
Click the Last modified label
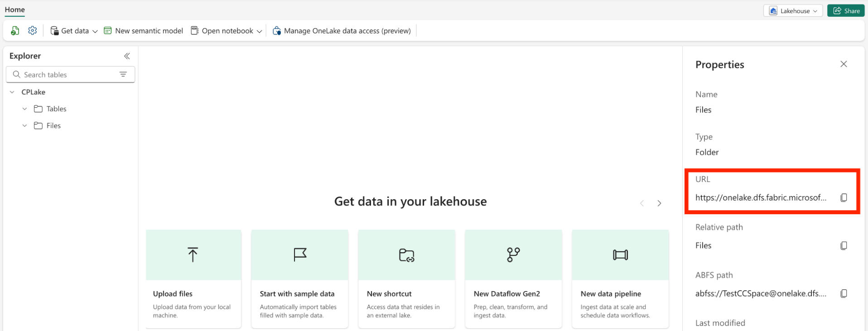(x=720, y=323)
